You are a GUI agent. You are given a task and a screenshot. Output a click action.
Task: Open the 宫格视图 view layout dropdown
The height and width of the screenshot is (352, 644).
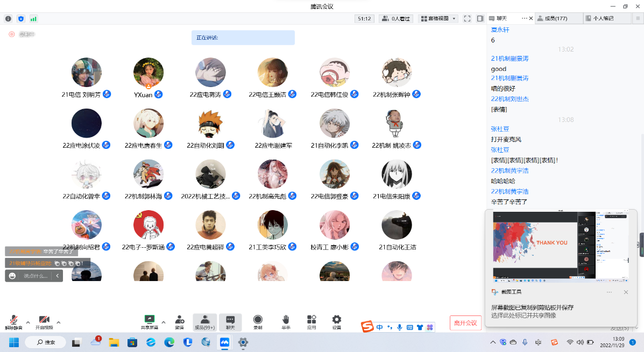coord(438,18)
